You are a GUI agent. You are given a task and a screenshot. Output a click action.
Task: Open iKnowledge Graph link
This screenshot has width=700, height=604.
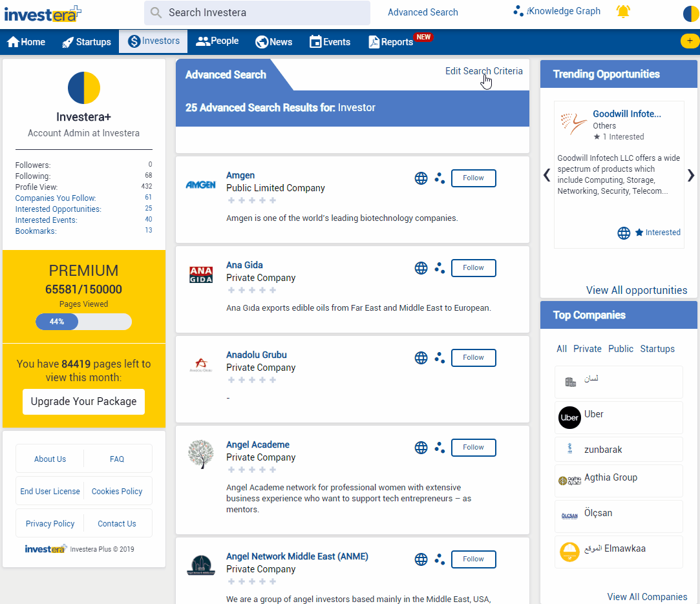tap(557, 11)
